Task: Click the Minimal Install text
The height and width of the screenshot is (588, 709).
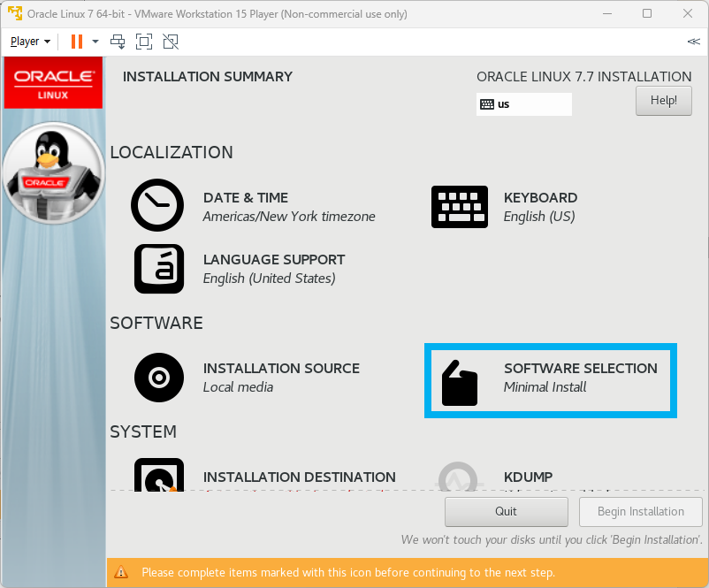Action: pyautogui.click(x=545, y=387)
